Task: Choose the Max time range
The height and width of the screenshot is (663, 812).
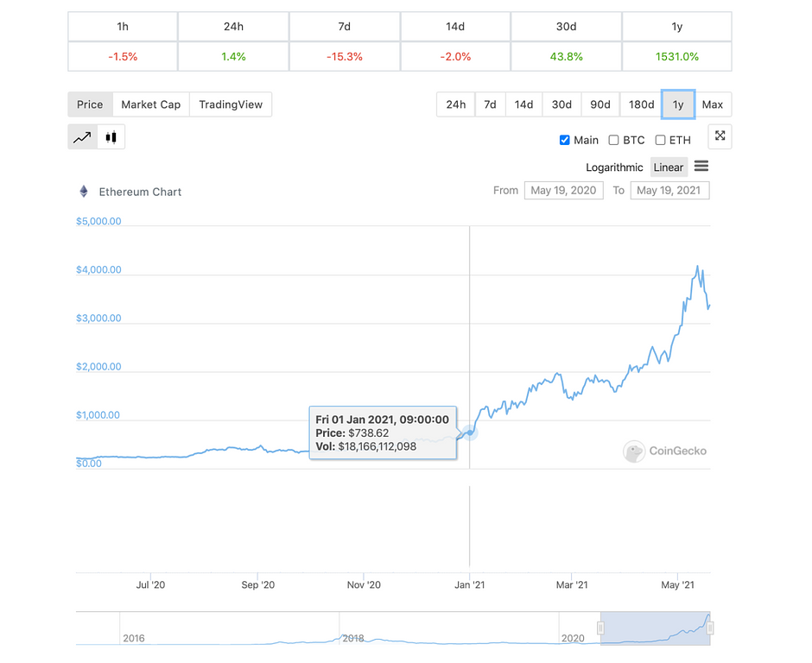Action: click(713, 104)
